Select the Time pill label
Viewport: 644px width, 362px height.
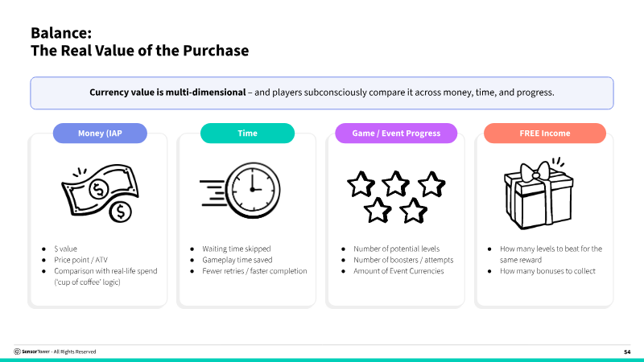click(x=247, y=133)
